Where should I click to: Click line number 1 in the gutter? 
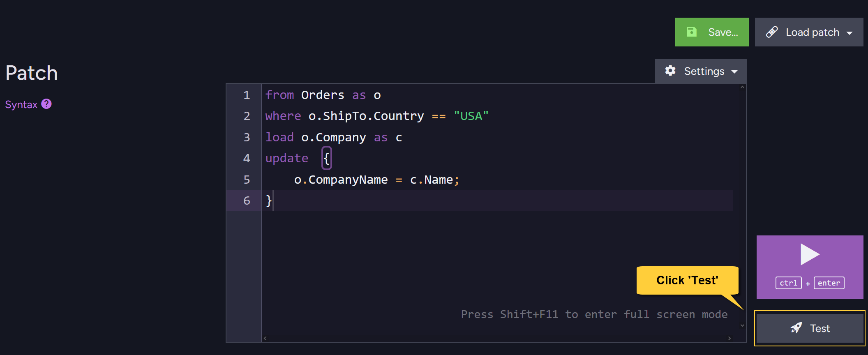[x=247, y=95]
